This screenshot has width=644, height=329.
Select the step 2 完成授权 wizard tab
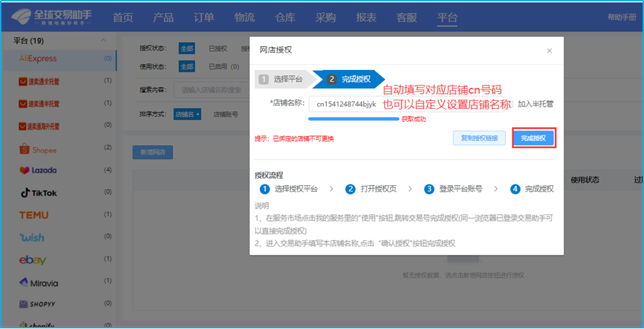click(349, 79)
